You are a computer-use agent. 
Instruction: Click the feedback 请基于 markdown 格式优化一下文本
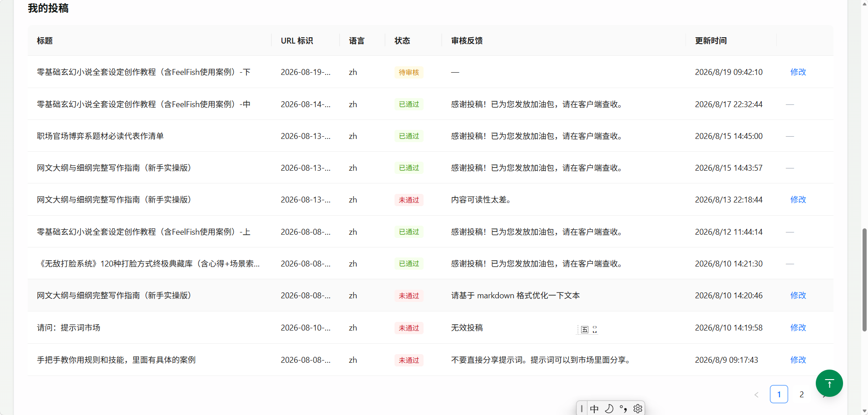point(515,296)
